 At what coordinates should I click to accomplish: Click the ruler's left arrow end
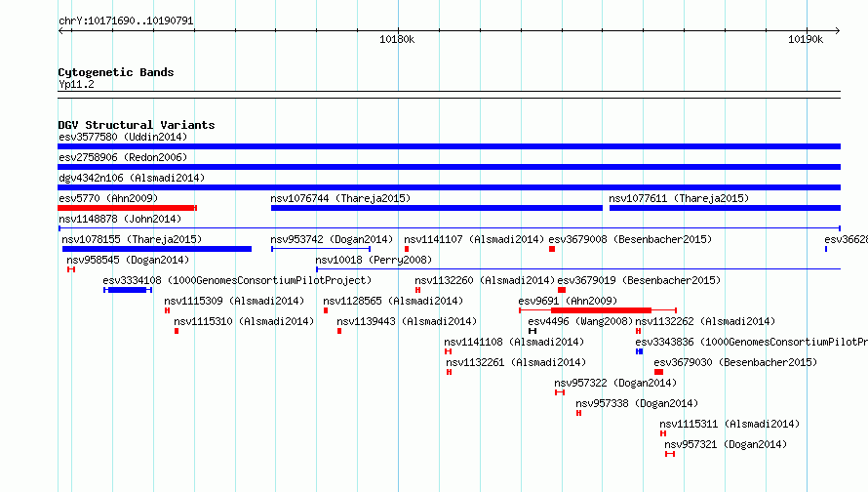point(60,30)
